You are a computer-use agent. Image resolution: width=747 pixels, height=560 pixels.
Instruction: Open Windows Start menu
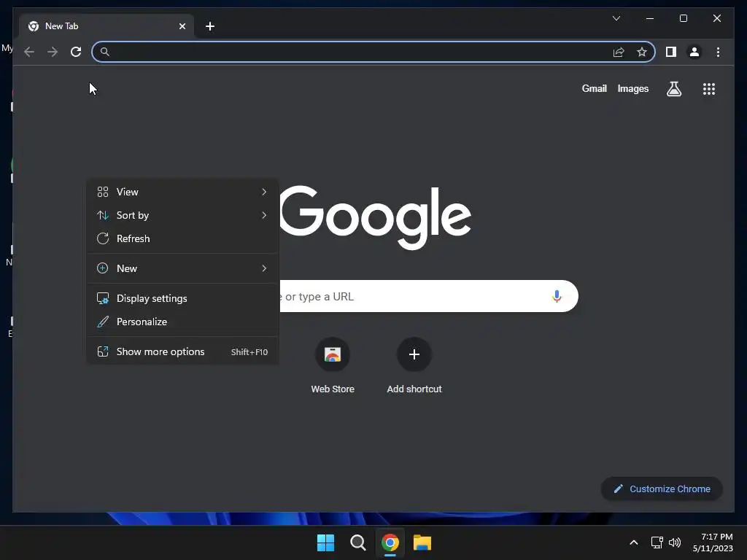click(x=326, y=542)
